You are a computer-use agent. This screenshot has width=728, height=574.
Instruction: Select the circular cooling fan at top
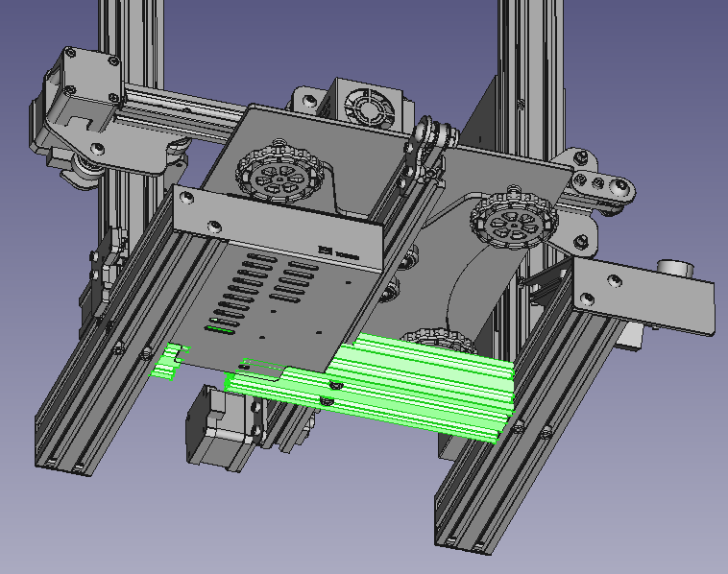(369, 108)
